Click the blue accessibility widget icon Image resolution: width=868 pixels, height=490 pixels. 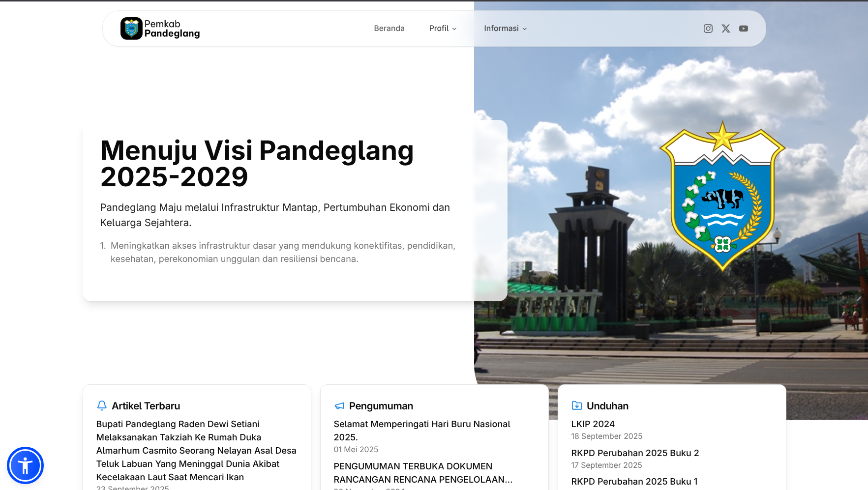coord(25,465)
